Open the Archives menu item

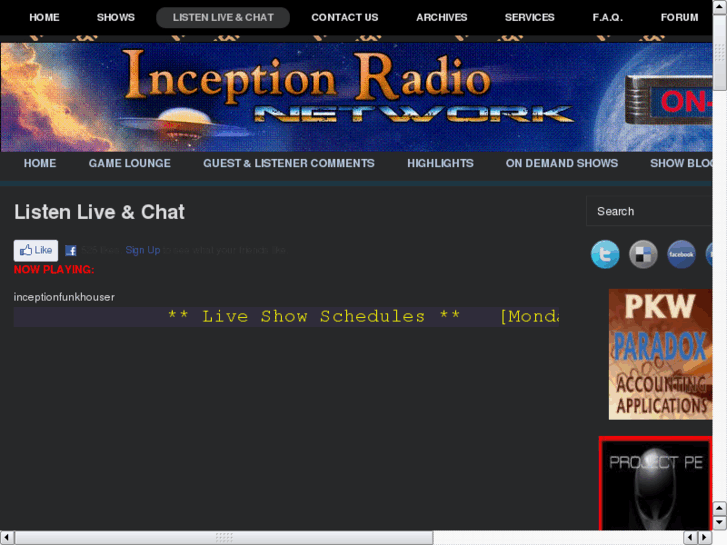pyautogui.click(x=441, y=18)
